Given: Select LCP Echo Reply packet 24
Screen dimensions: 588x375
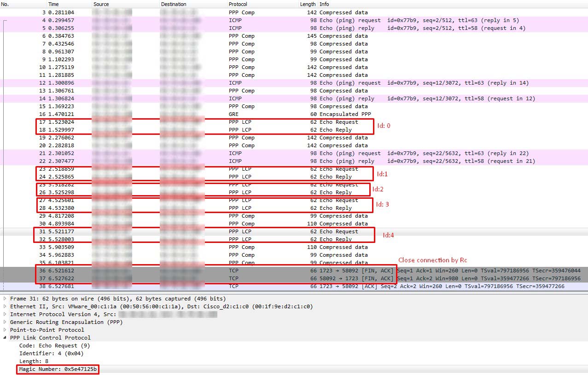Looking at the screenshot, I should click(294, 177).
